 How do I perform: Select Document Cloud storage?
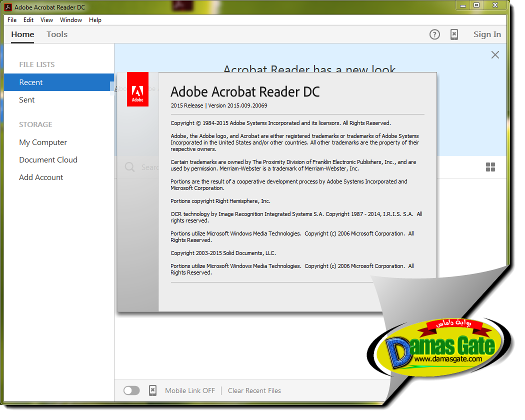click(x=48, y=160)
